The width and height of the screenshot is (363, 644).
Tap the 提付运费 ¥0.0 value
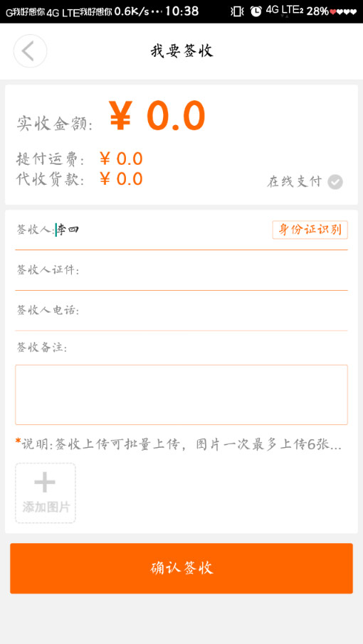(x=121, y=159)
